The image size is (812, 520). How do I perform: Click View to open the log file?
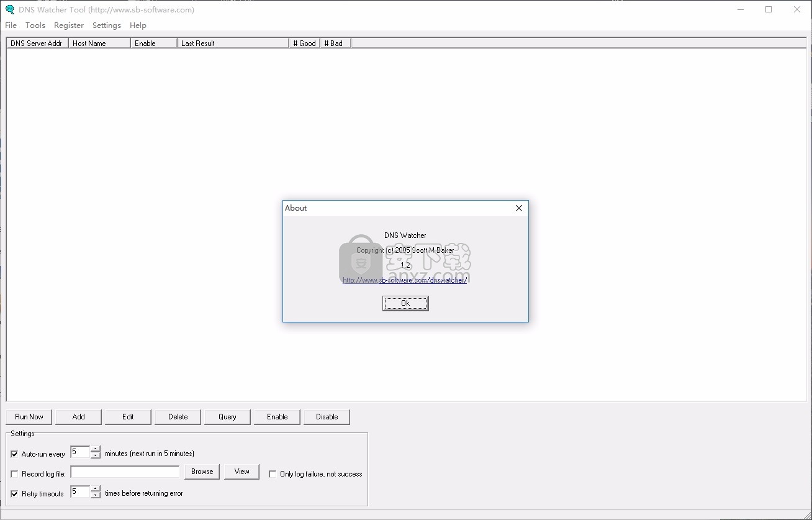(x=242, y=472)
